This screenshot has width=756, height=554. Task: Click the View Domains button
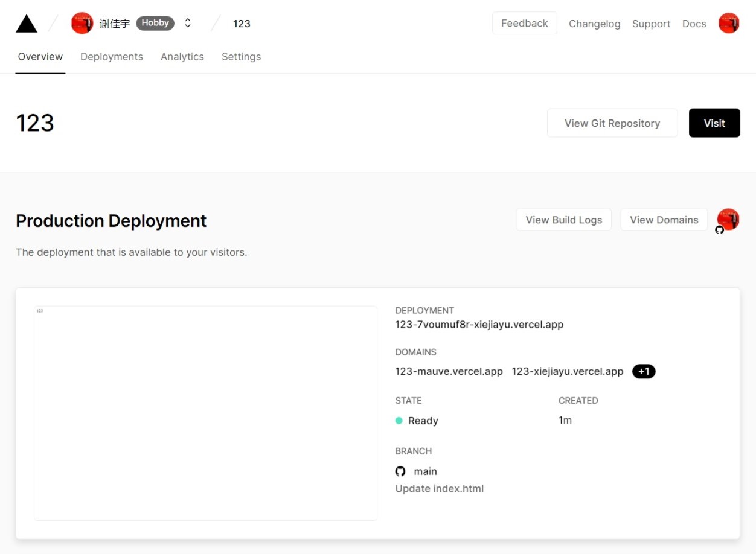(x=664, y=220)
